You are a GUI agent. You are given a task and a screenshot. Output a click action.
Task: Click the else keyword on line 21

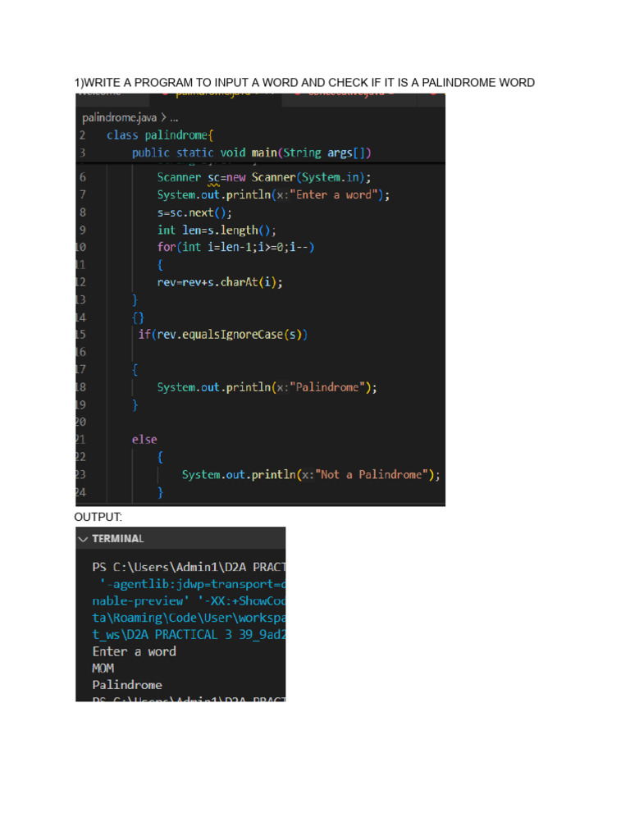[x=144, y=440]
